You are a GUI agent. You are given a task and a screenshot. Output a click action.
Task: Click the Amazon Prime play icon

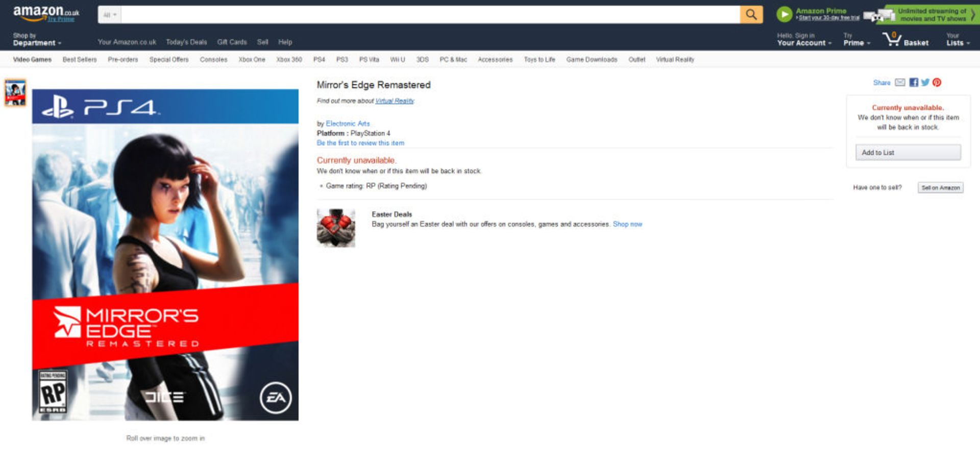click(784, 14)
